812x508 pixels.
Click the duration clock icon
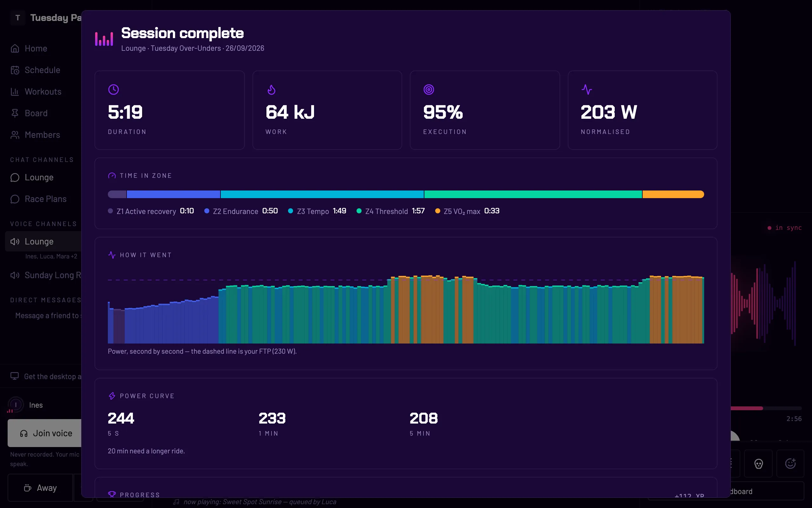[114, 89]
